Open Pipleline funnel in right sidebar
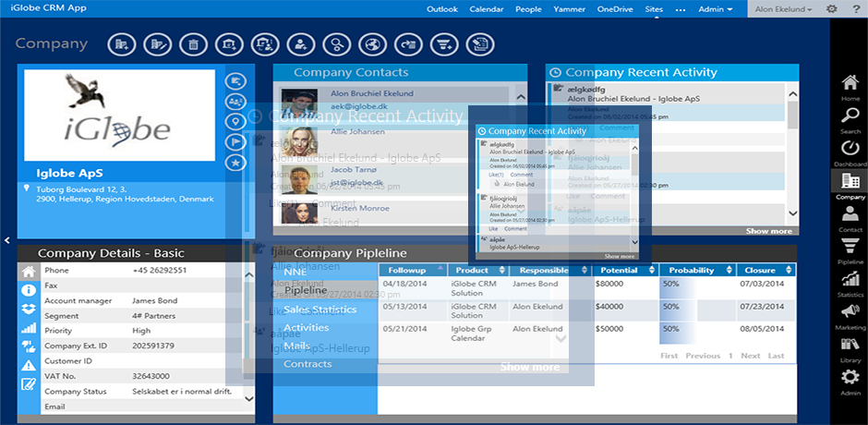The width and height of the screenshot is (868, 425). 850,251
